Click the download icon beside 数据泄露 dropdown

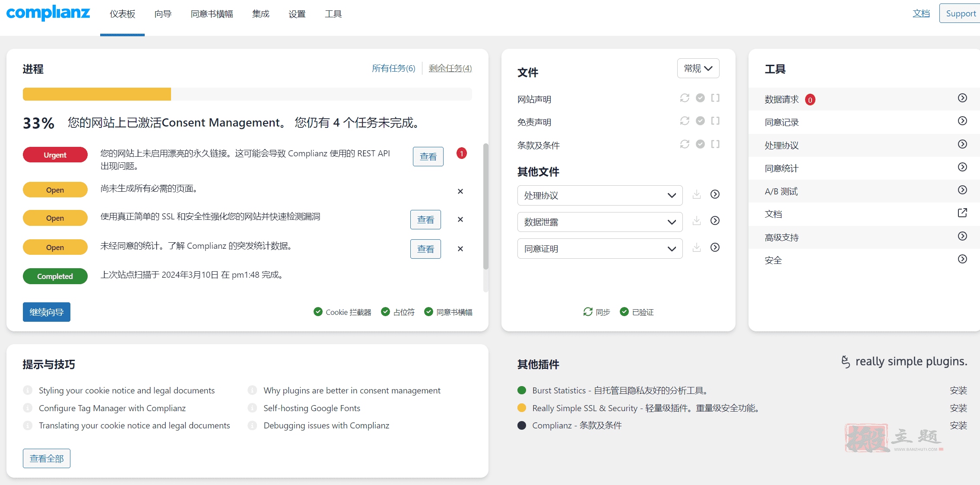(x=696, y=221)
